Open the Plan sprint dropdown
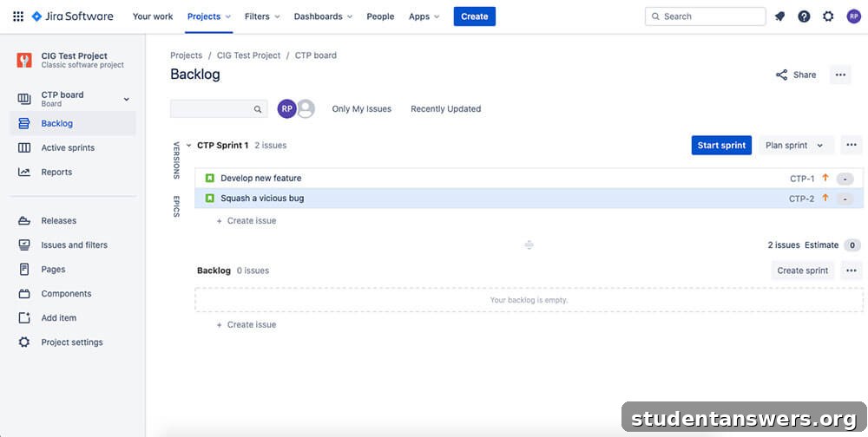 point(794,146)
